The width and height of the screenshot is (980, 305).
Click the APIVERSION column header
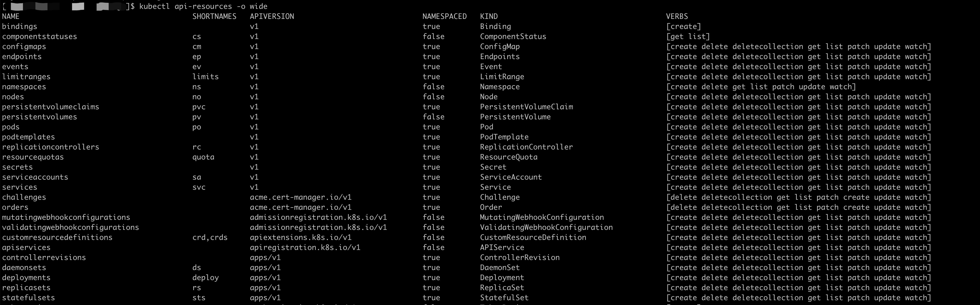point(272,16)
